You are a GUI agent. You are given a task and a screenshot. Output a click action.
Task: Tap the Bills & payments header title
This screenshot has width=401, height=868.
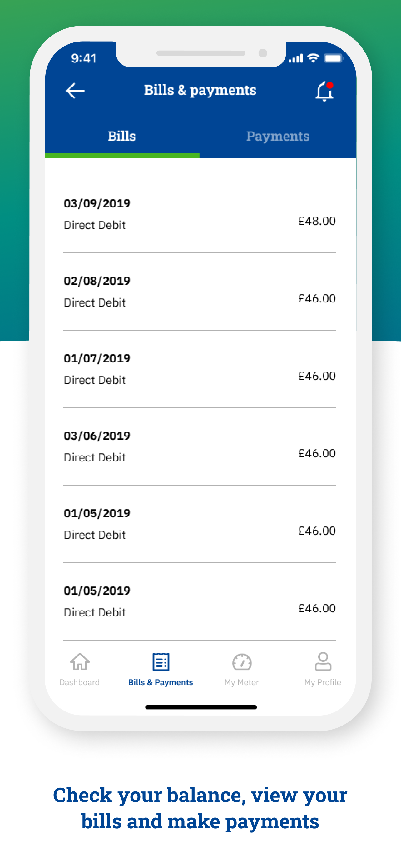[200, 90]
